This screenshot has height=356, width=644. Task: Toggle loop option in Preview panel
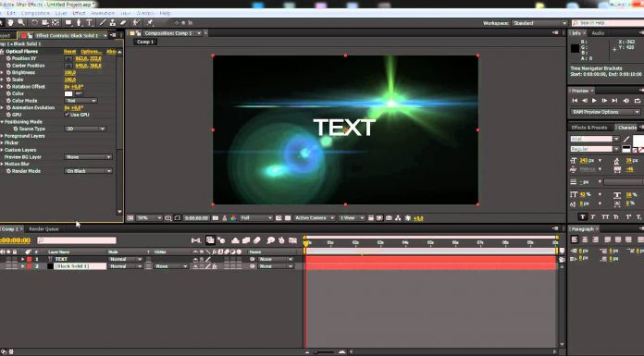637,101
